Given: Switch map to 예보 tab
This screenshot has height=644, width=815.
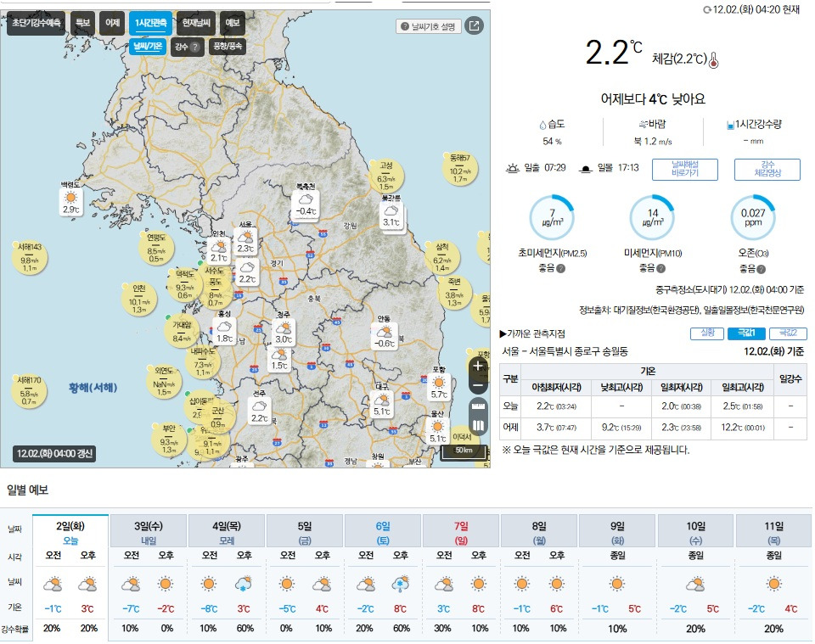Looking at the screenshot, I should (x=233, y=23).
